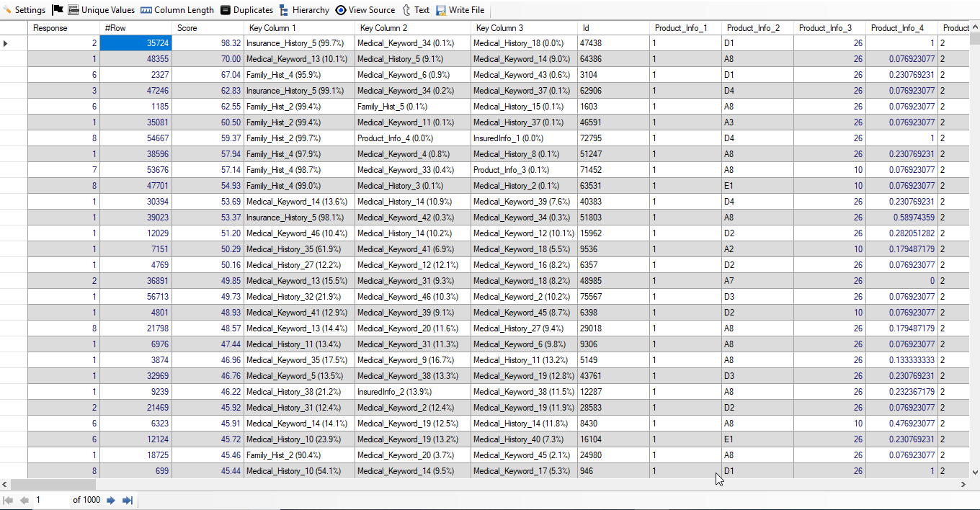Open the Text tool
This screenshot has height=510, width=980.
pos(416,10)
